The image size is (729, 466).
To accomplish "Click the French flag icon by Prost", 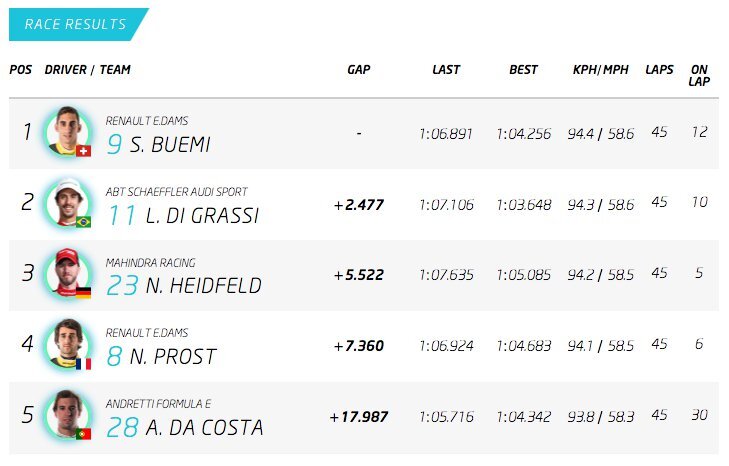I will click(84, 364).
